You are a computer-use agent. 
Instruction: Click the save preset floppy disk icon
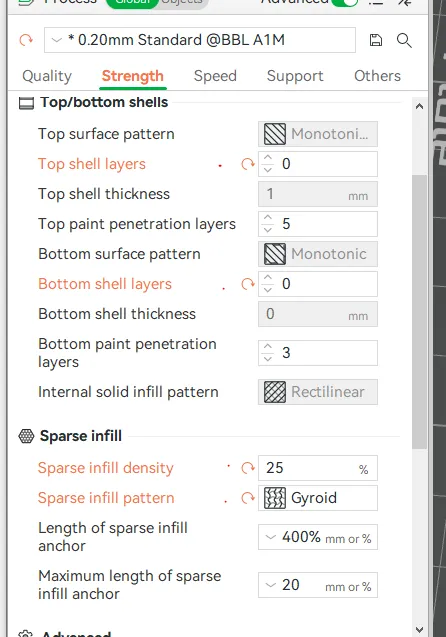click(376, 40)
